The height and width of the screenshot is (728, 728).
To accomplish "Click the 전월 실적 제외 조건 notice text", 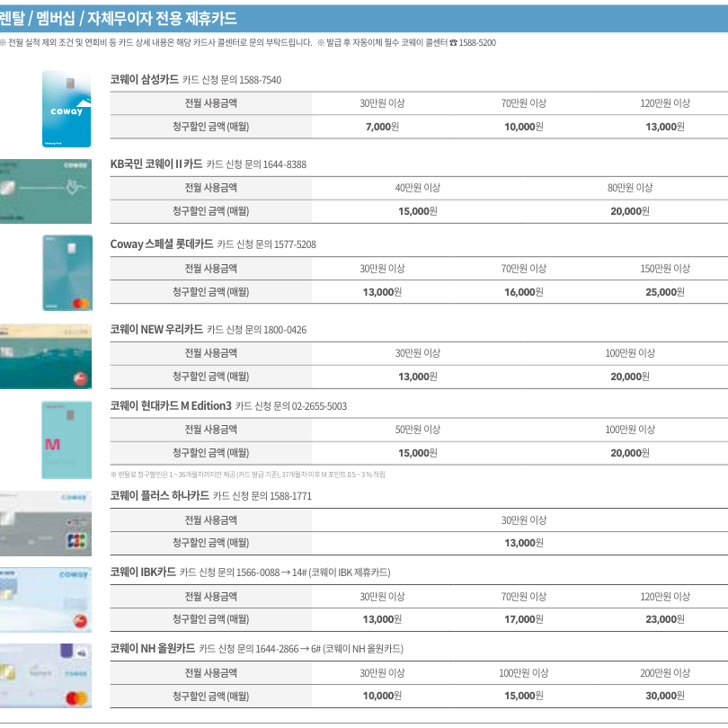I will point(156,43).
